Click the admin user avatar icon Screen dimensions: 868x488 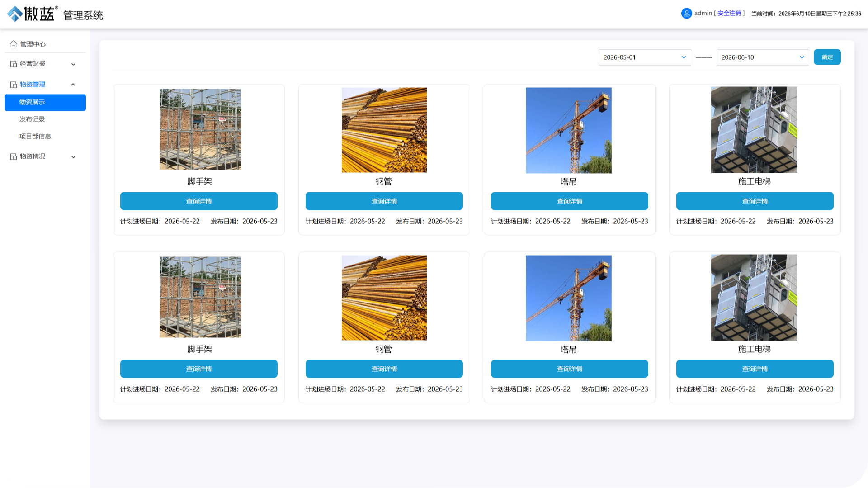coord(686,14)
